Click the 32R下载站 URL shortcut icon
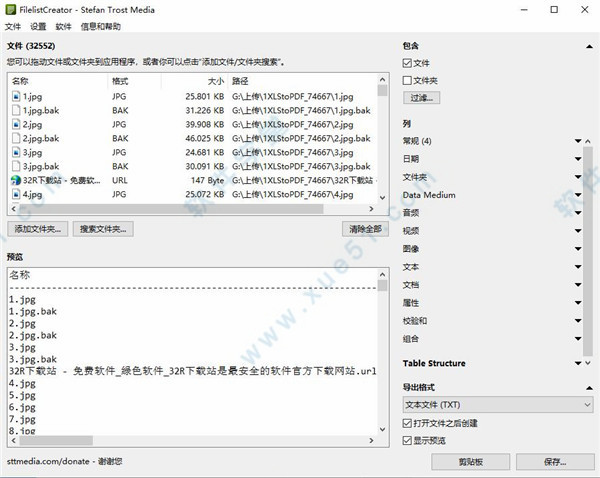Screen dimensions: 600x478 [x=16, y=180]
